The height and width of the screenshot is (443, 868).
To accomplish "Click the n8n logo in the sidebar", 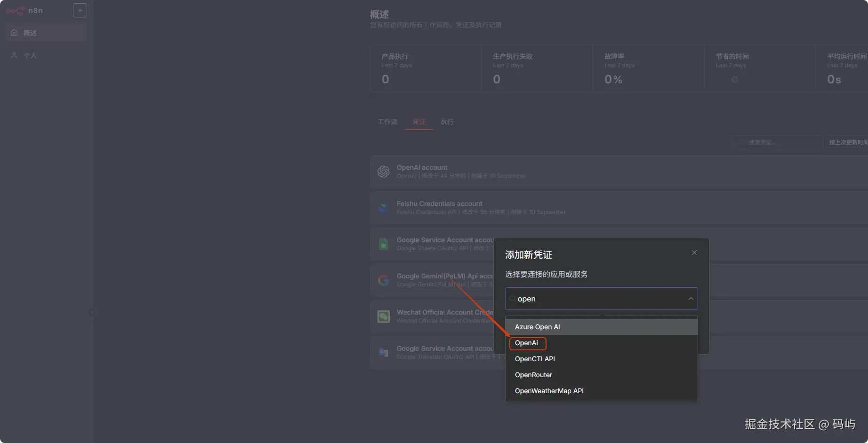I will [24, 10].
